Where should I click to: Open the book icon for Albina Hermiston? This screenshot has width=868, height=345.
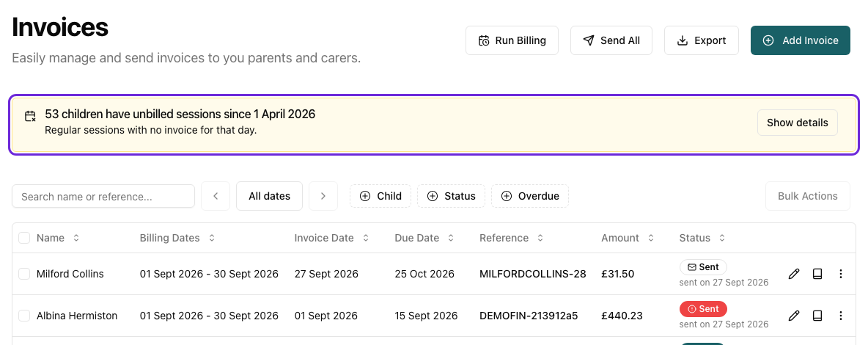(817, 316)
